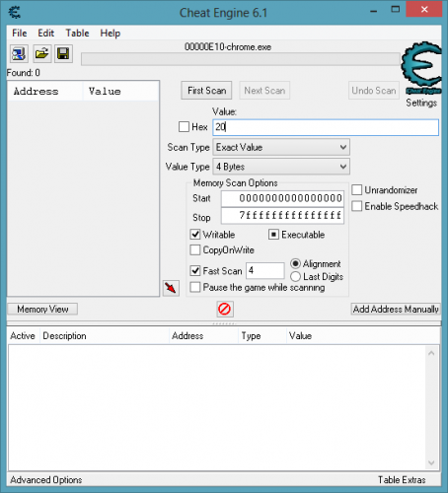
Task: Open the Help menu
Action: (111, 34)
